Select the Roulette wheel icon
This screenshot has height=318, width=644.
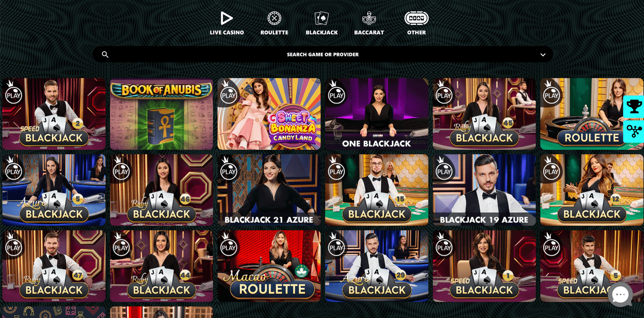[x=274, y=18]
